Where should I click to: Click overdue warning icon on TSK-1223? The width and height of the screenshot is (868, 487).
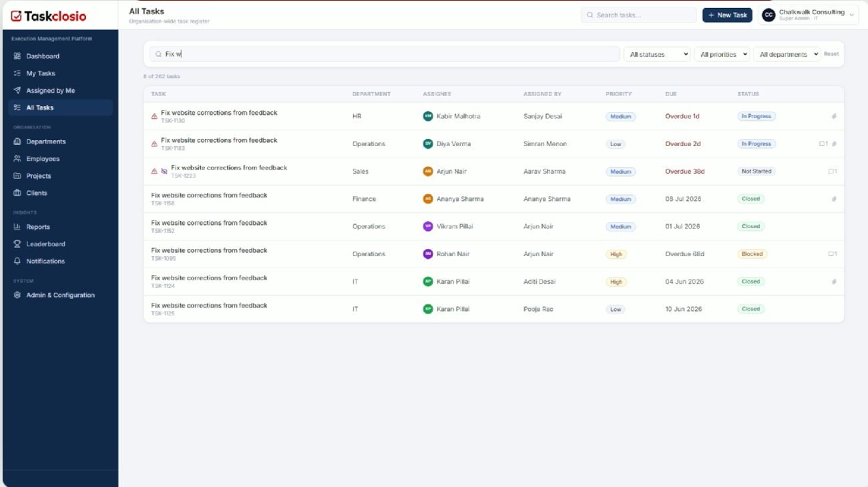(154, 171)
